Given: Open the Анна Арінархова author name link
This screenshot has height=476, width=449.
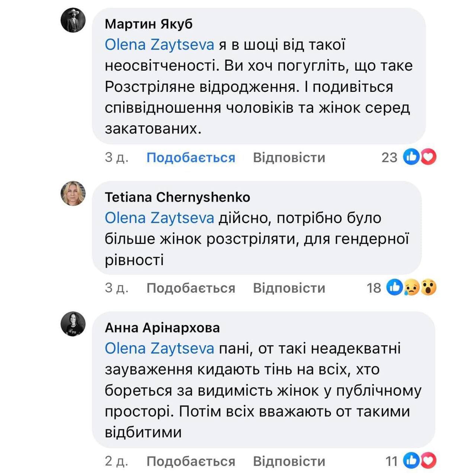Looking at the screenshot, I should tap(162, 328).
